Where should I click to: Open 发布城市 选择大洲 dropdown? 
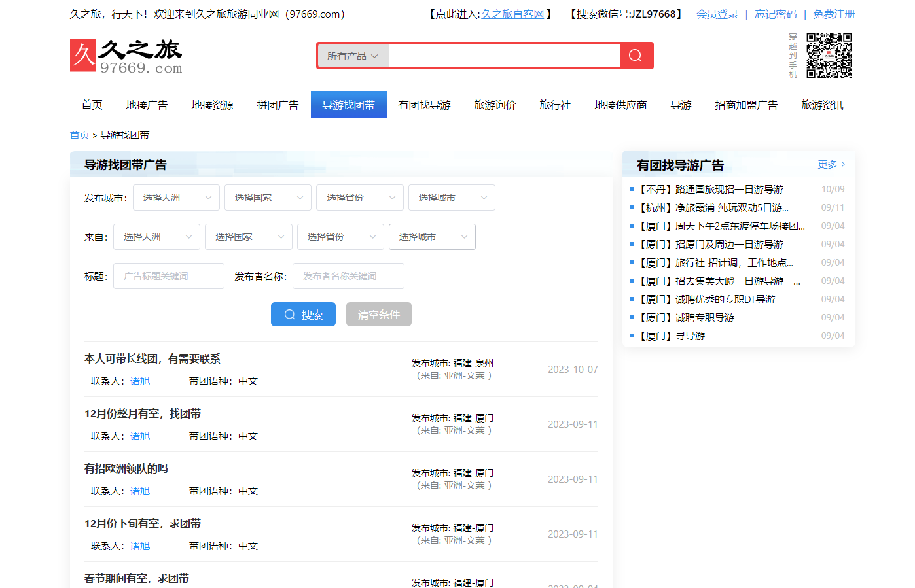point(177,198)
